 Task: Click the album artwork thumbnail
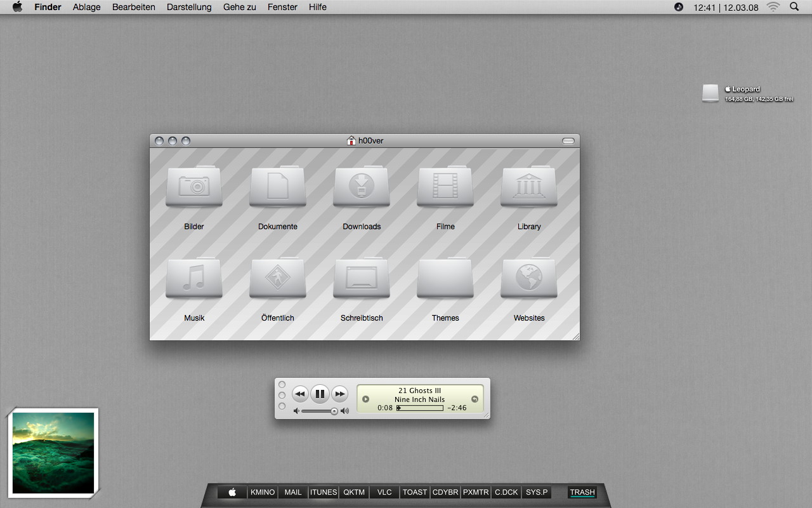tap(53, 453)
